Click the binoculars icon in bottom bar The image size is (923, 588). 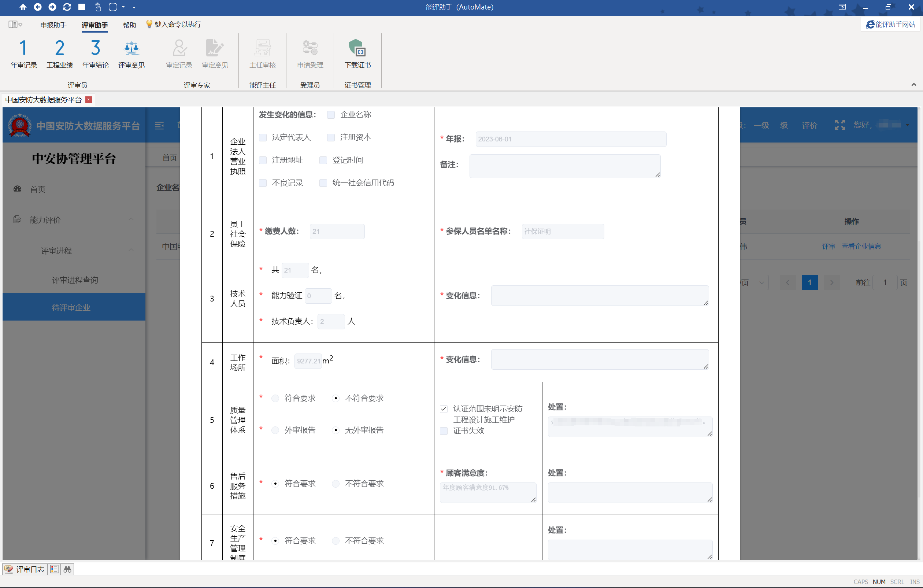[x=67, y=569]
